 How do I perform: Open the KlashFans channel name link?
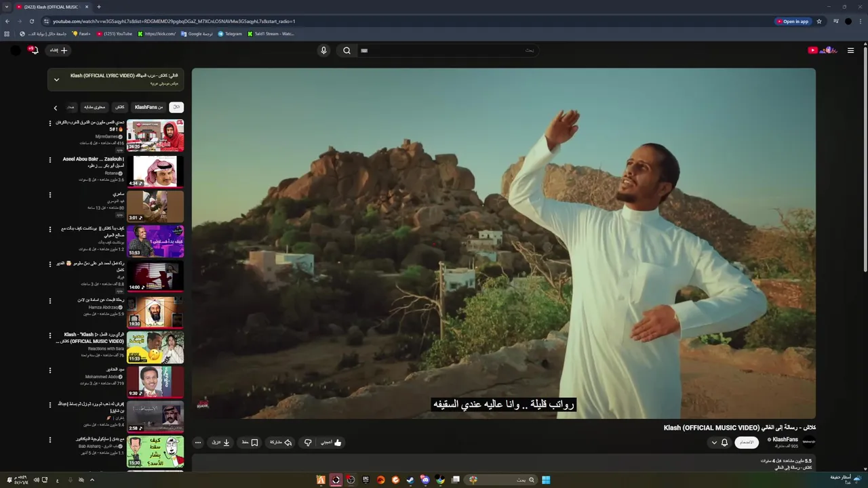785,439
